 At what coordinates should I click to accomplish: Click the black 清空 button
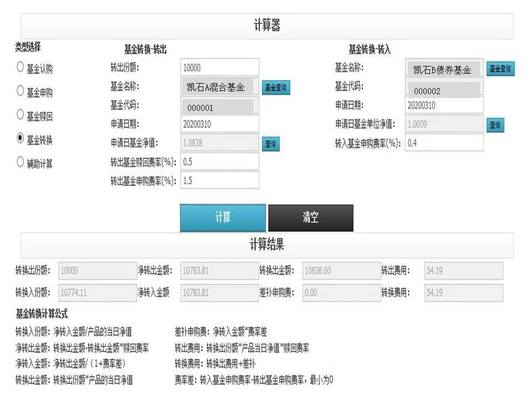point(311,218)
